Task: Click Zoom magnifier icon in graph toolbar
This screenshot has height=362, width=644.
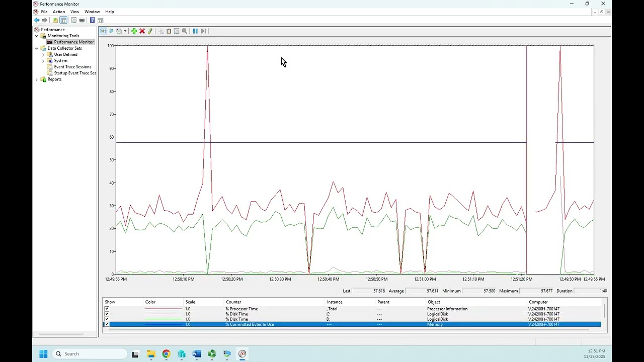Action: click(x=185, y=31)
